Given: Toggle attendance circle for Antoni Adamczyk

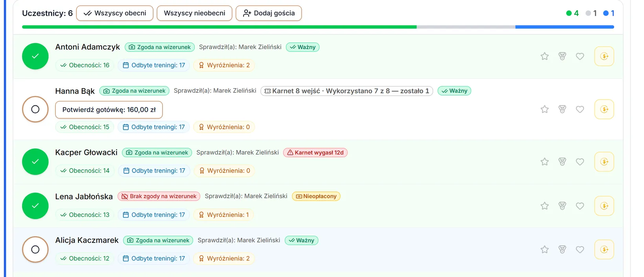Looking at the screenshot, I should (x=35, y=56).
